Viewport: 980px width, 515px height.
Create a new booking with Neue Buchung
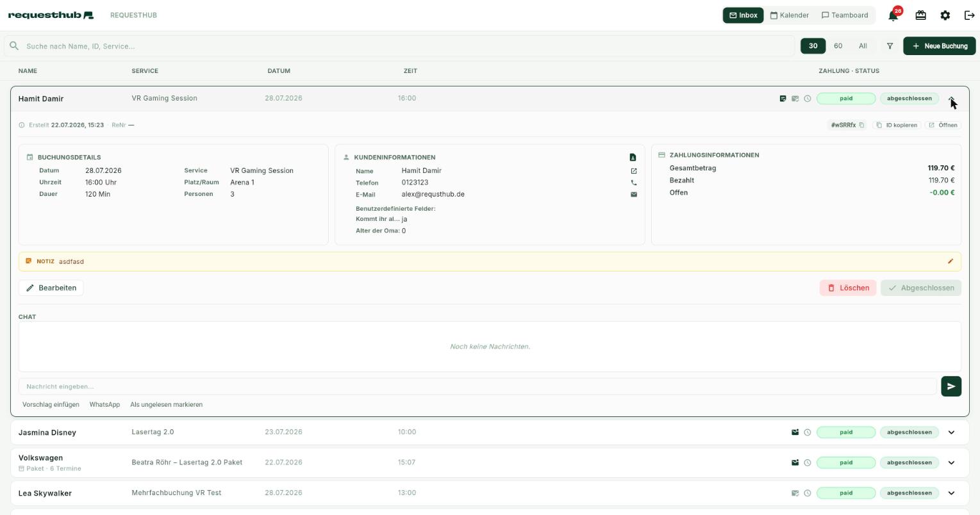coord(940,46)
